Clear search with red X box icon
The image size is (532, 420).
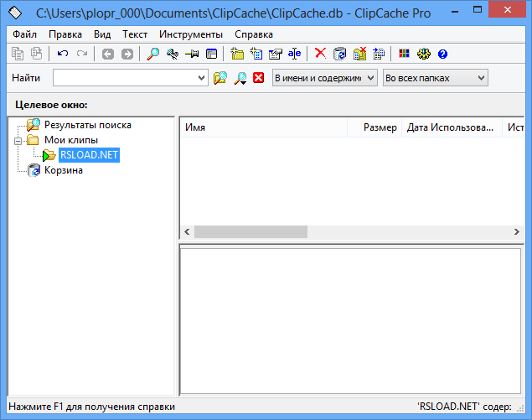259,78
